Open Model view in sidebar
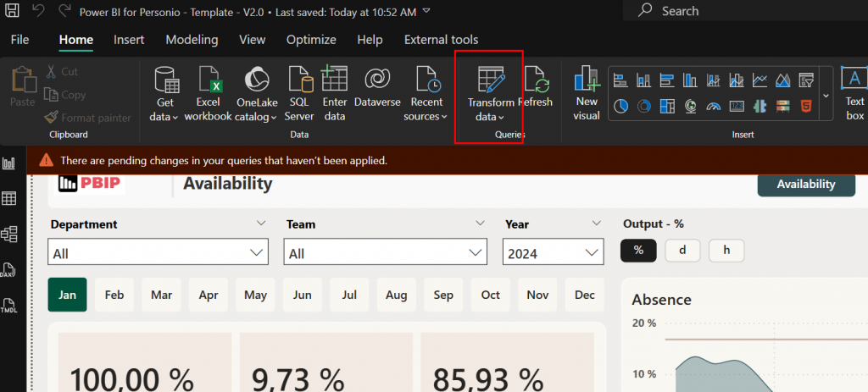The image size is (868, 392). point(9,235)
